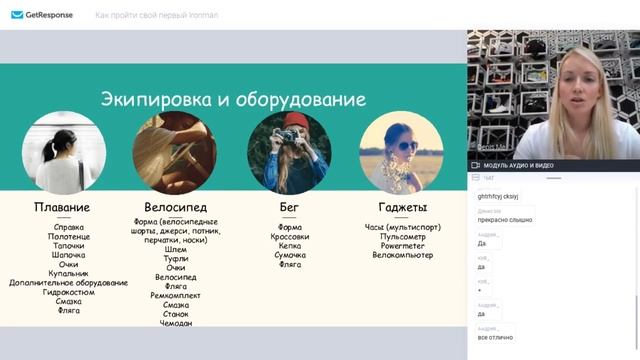Click 'Шапочка' list item
640x360 pixels.
point(69,255)
